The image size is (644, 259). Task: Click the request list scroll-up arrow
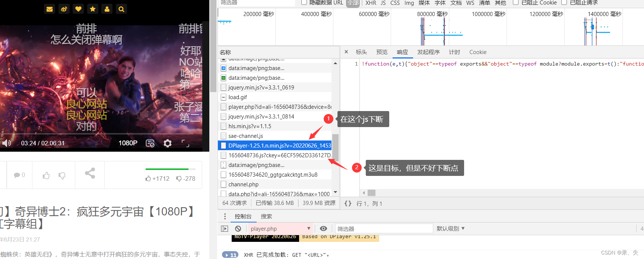pos(335,63)
